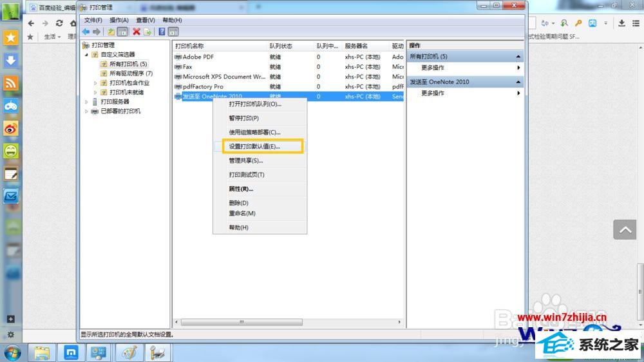
Task: Click the horizontal scrollbar thumb in printer list
Action: (x=241, y=322)
